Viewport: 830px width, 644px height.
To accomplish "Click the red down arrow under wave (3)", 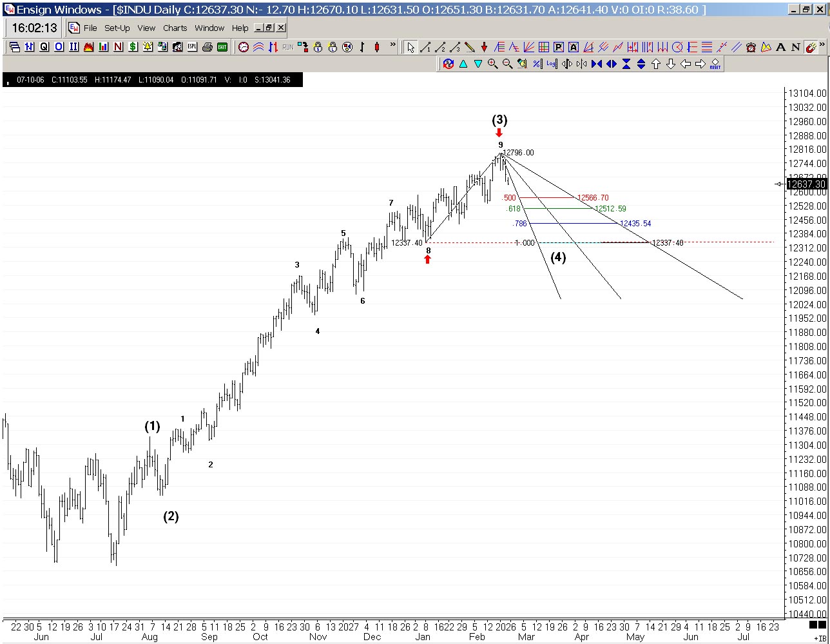I will 499,133.
